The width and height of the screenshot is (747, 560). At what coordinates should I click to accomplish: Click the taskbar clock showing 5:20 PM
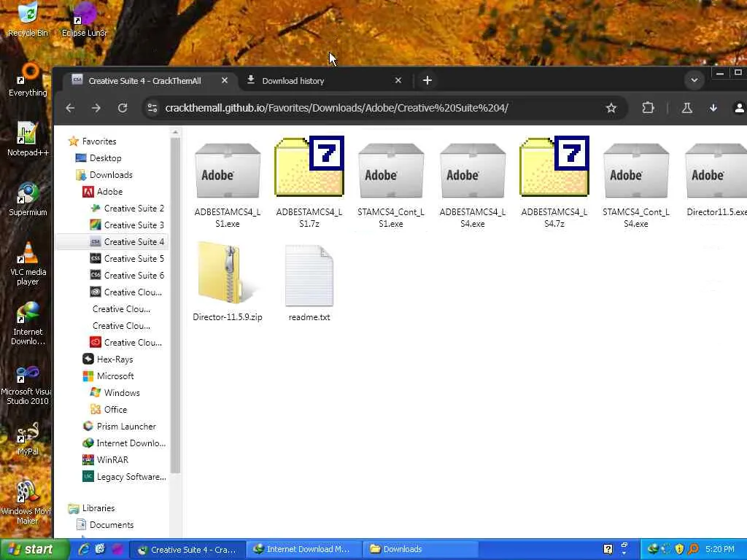[720, 549]
